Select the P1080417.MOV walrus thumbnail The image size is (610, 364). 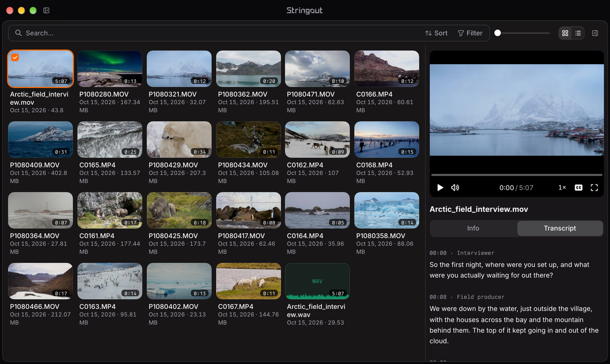coord(249,210)
